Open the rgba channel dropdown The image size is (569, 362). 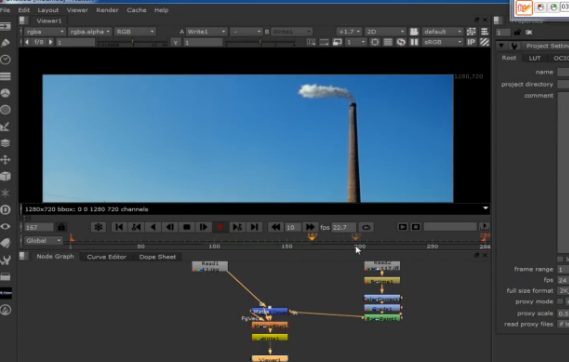click(45, 32)
